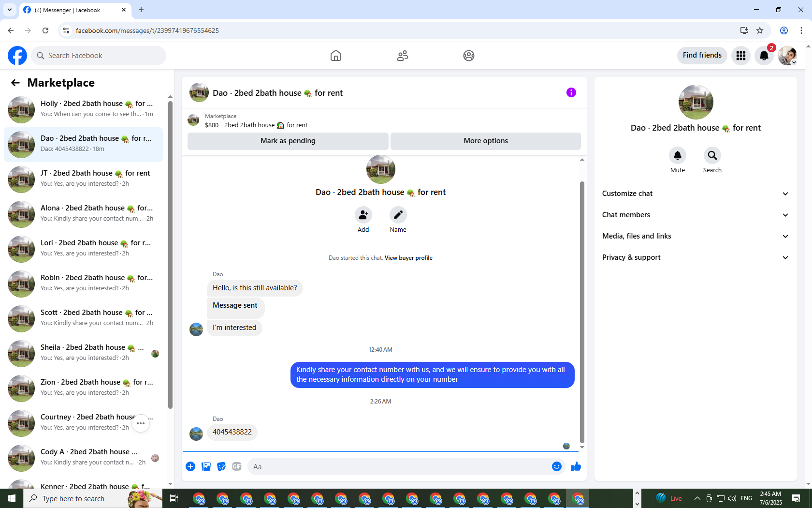Open the Home feed icon

[336, 56]
